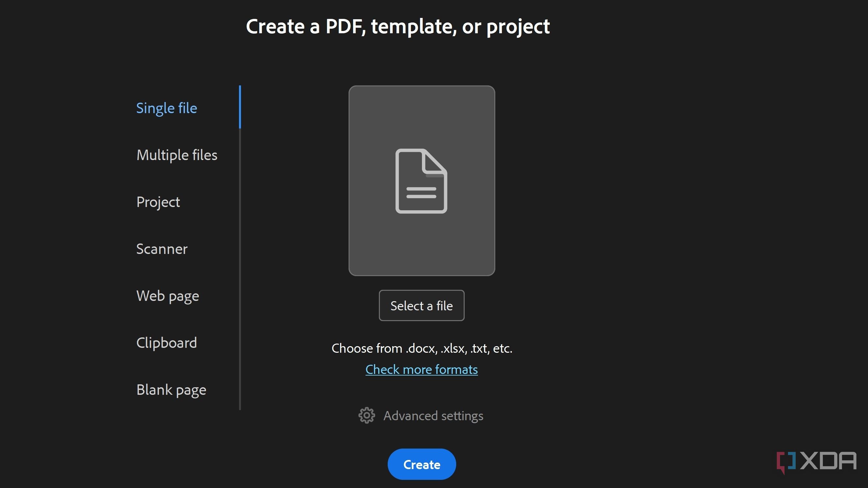This screenshot has height=488, width=868.
Task: Select the Blank page option
Action: click(x=171, y=390)
